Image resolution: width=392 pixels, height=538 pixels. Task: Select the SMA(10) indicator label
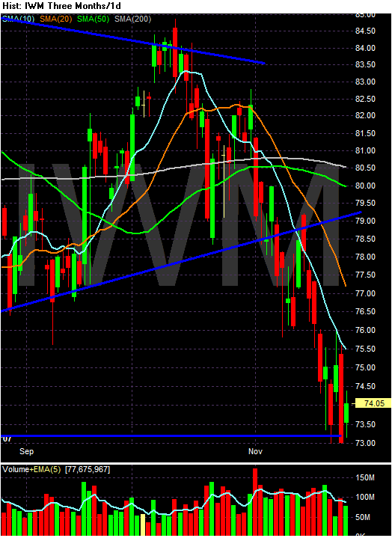point(18,19)
